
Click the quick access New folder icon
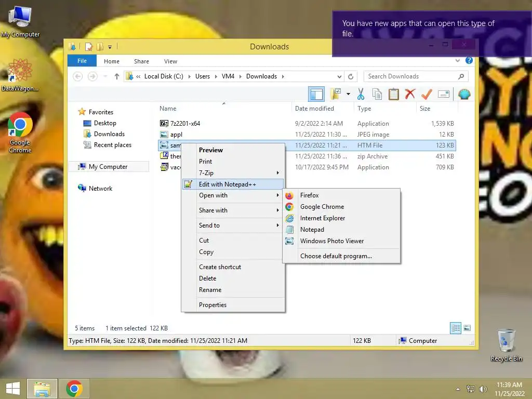(100, 46)
